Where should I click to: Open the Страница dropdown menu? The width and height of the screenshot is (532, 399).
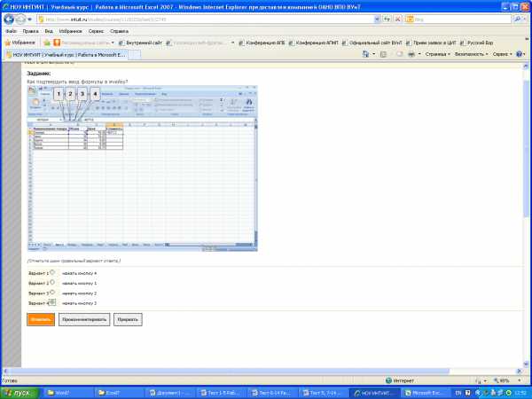438,54
